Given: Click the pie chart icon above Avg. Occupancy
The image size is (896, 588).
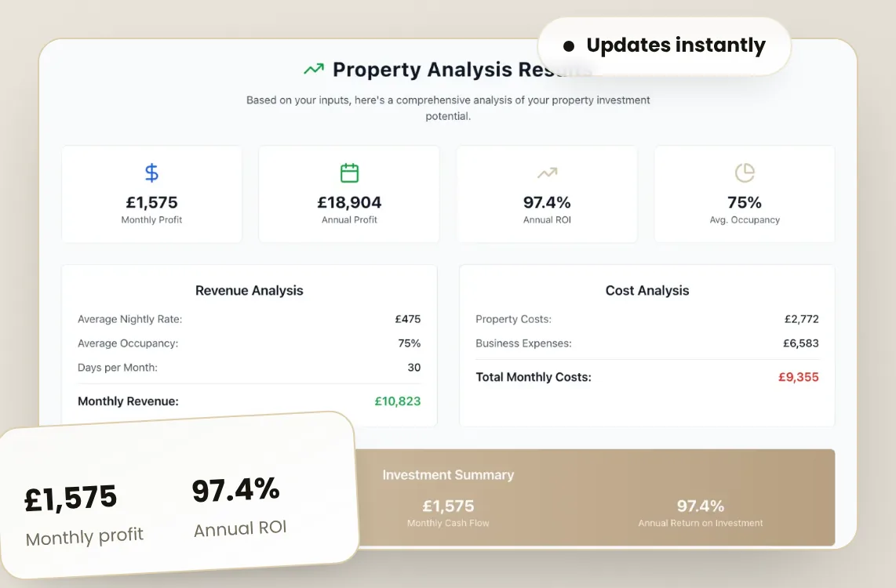Looking at the screenshot, I should (745, 172).
